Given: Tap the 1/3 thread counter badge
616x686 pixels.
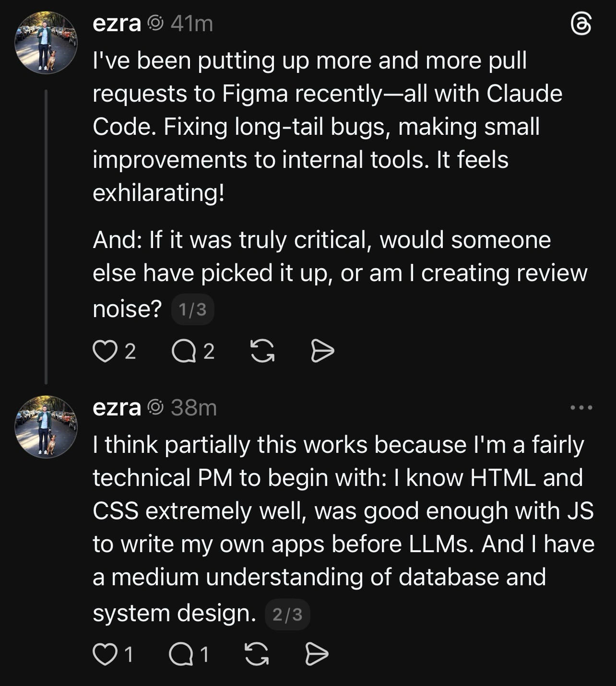Looking at the screenshot, I should [x=192, y=309].
